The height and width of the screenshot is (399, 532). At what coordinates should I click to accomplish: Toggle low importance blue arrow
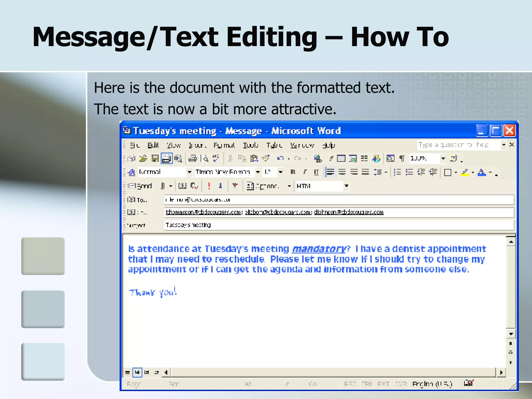coord(221,186)
